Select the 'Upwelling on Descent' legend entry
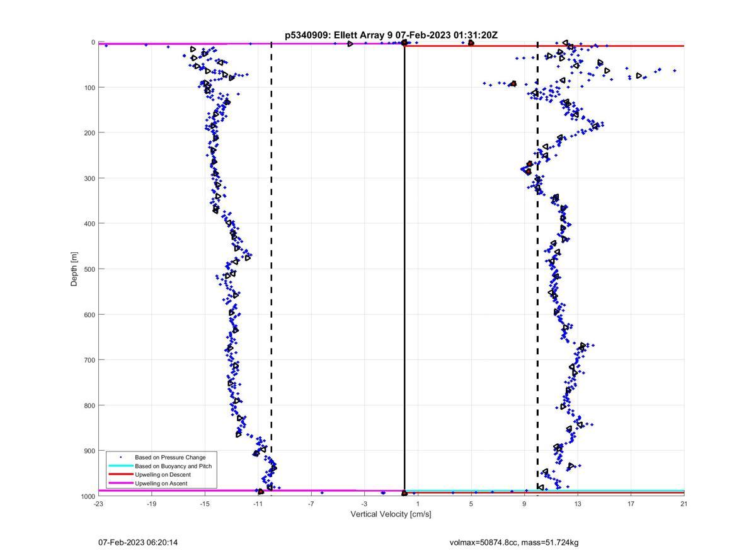 163,475
